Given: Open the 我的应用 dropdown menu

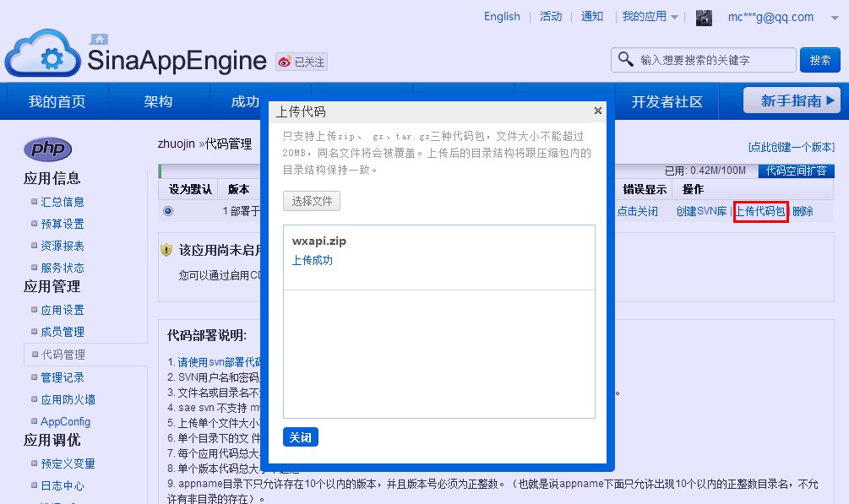Looking at the screenshot, I should click(650, 17).
